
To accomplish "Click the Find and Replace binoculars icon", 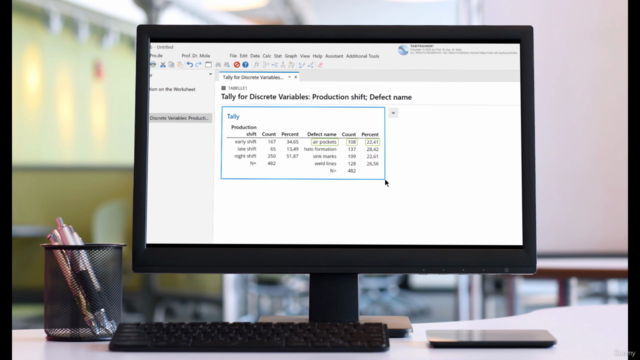I will 227,65.
